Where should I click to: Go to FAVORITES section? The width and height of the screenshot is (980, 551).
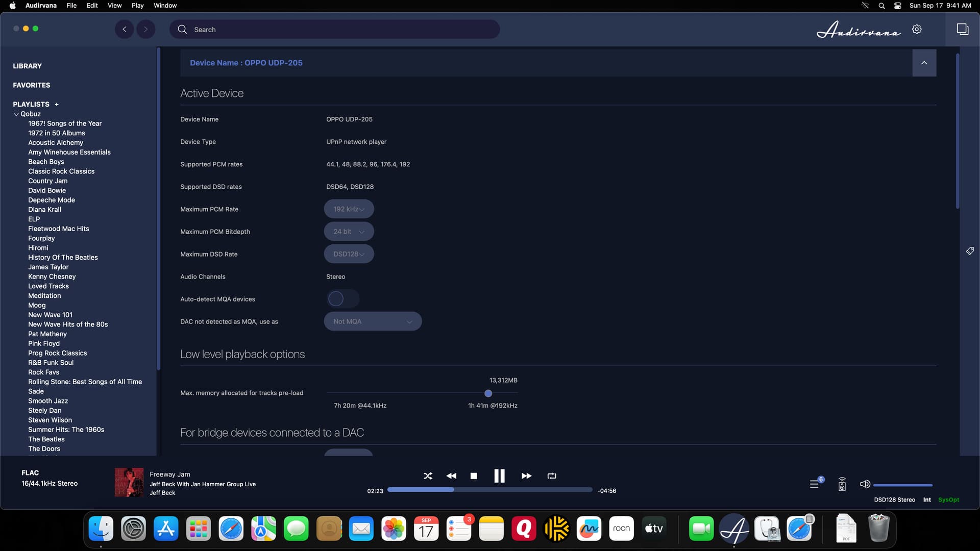click(31, 85)
